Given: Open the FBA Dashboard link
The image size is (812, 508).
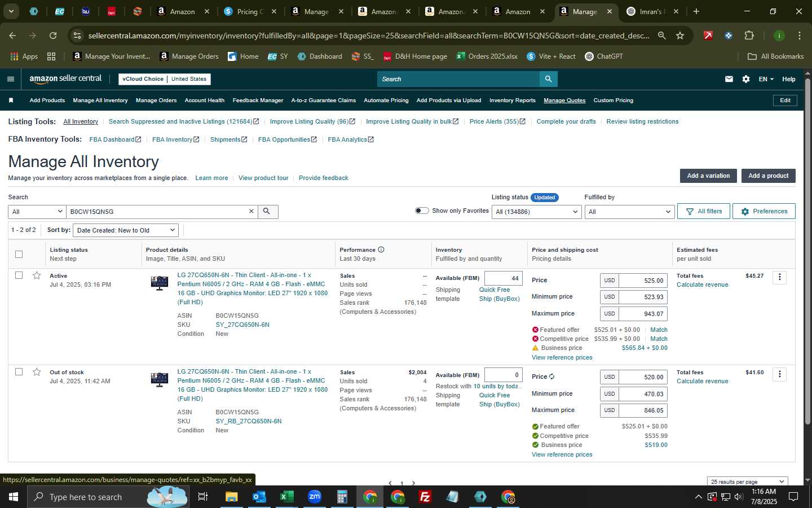Looking at the screenshot, I should pyautogui.click(x=115, y=139).
